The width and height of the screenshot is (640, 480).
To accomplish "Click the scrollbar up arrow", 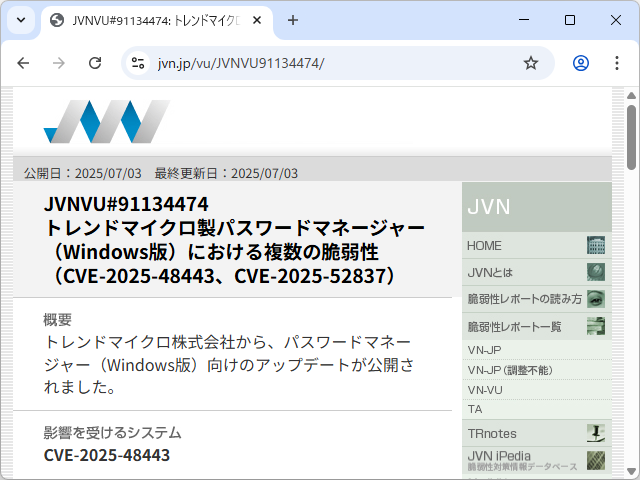I will point(631,96).
